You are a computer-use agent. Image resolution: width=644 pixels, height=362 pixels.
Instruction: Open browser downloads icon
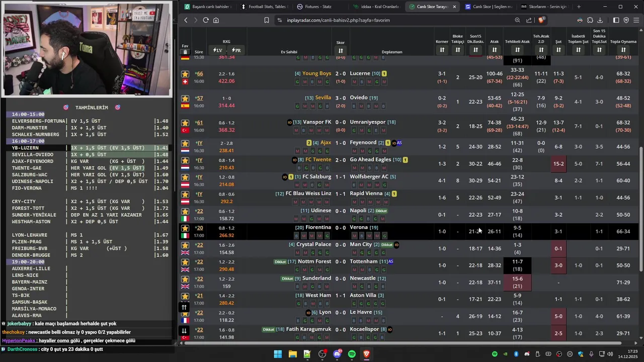[x=600, y=20]
